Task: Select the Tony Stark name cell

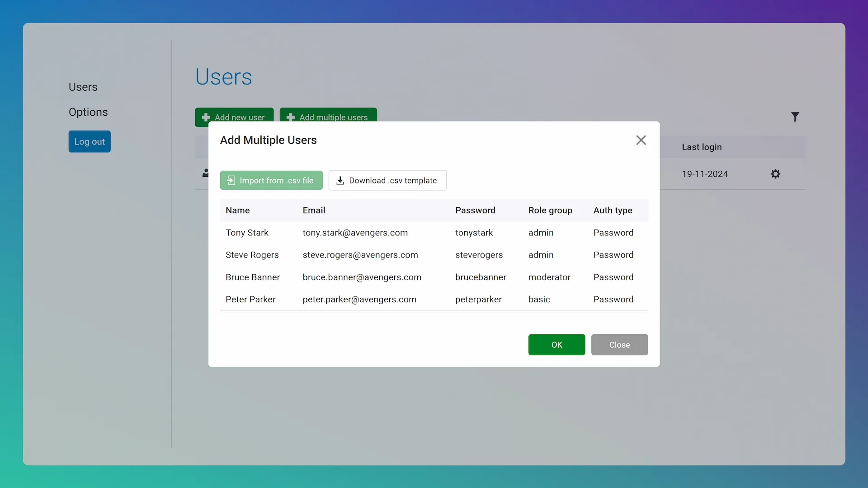Action: point(247,233)
